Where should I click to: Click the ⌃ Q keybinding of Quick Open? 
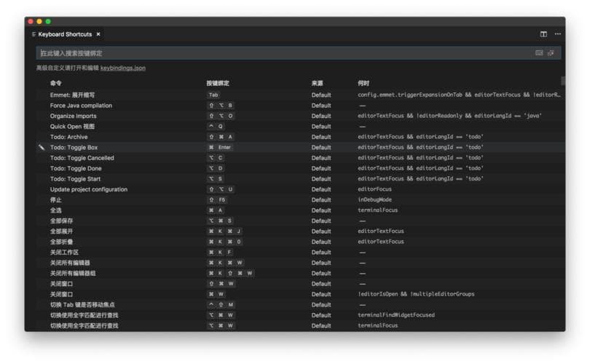tap(216, 127)
